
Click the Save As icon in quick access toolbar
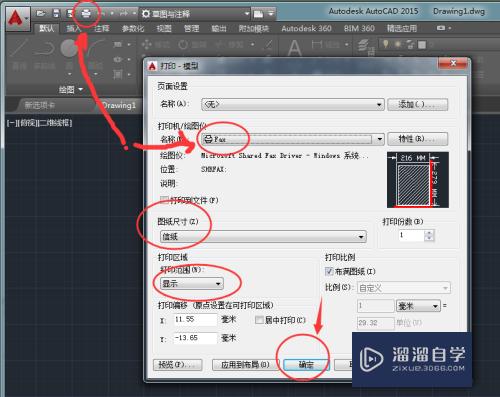(70, 13)
